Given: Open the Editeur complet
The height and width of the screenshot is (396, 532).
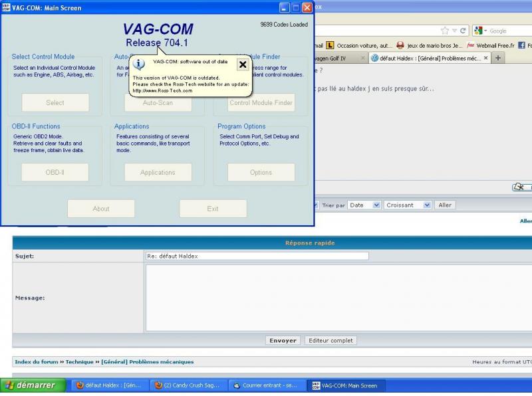Looking at the screenshot, I should pos(331,340).
